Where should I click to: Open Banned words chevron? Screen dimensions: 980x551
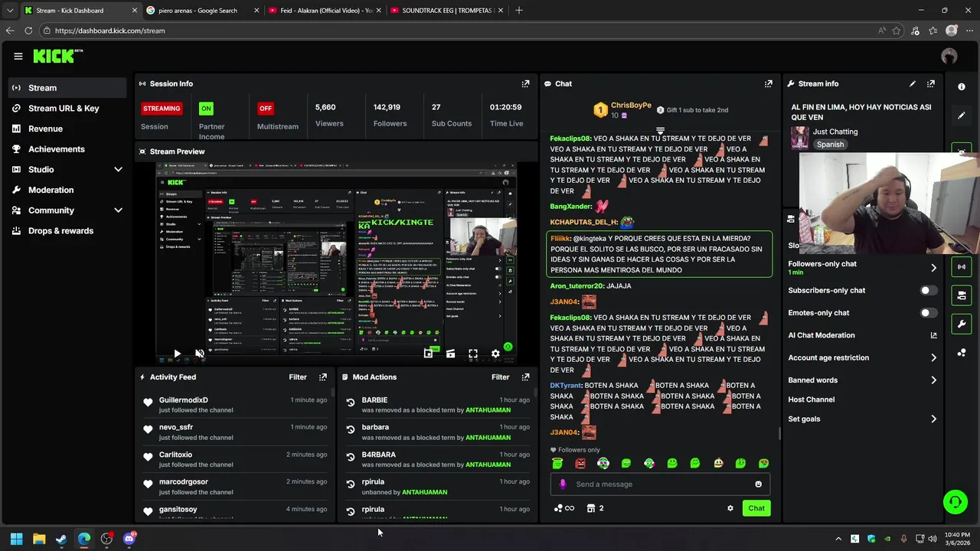[933, 380]
